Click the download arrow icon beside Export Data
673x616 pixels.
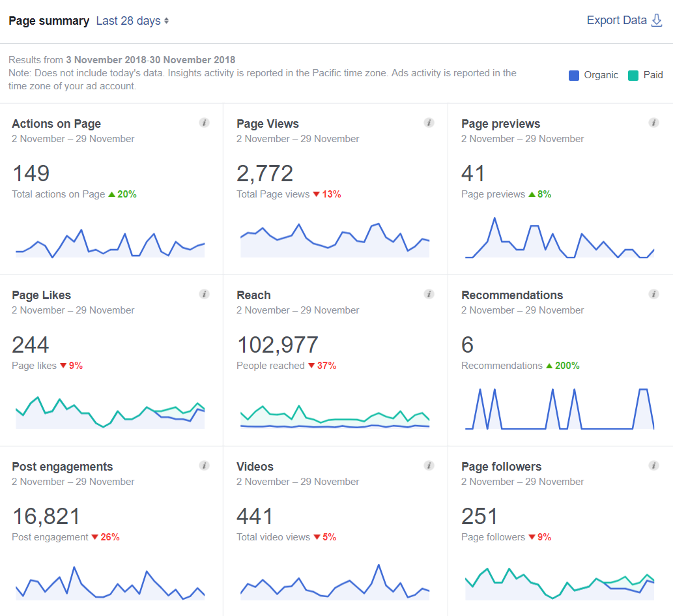point(657,20)
